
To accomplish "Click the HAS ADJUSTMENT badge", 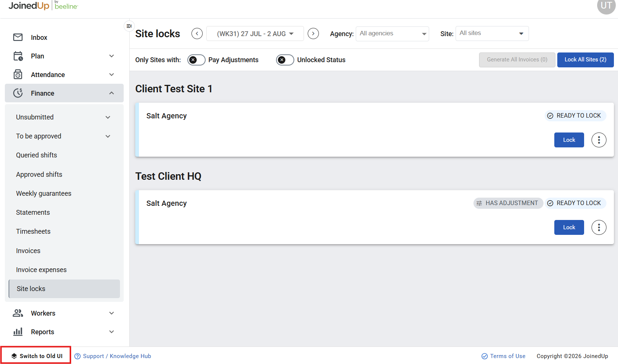I will point(508,203).
